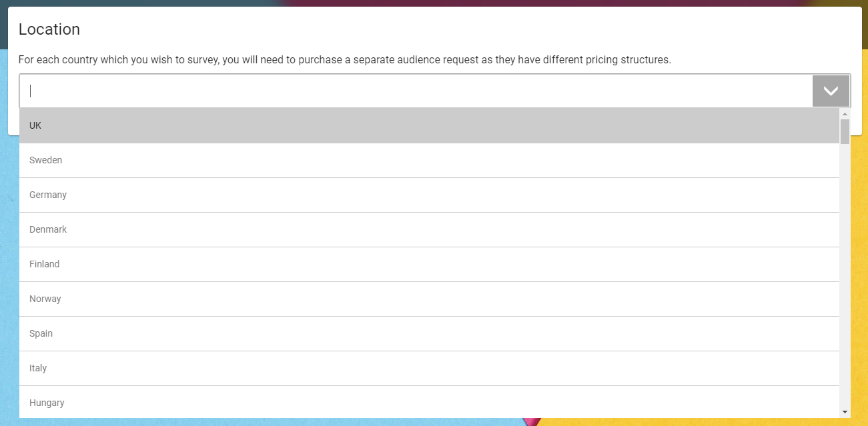Pick Germany as the survey location
Screen dimensions: 868x426
(429, 195)
